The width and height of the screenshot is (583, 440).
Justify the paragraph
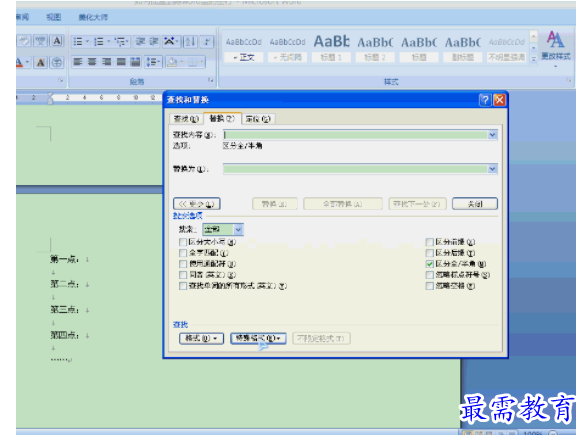121,62
